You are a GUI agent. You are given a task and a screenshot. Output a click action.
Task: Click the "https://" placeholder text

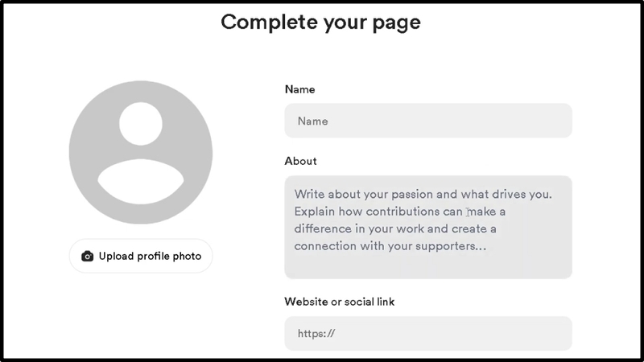point(316,333)
